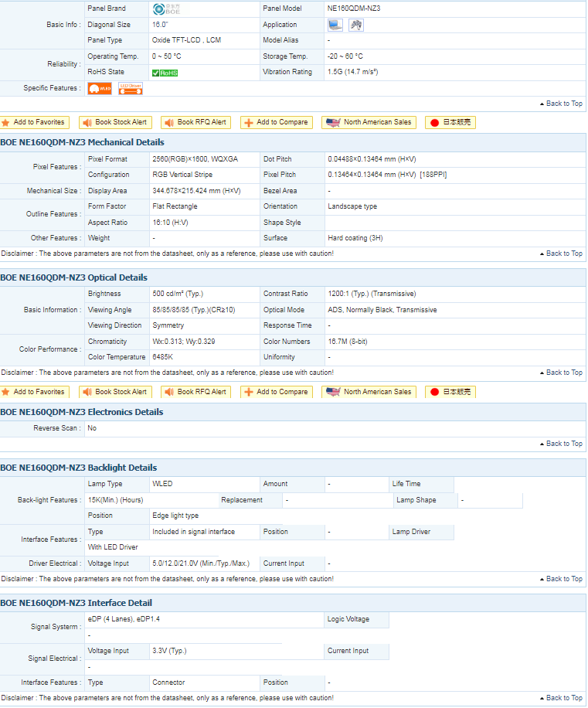Click the color temperature 6485K value
The image size is (588, 708).
point(163,357)
